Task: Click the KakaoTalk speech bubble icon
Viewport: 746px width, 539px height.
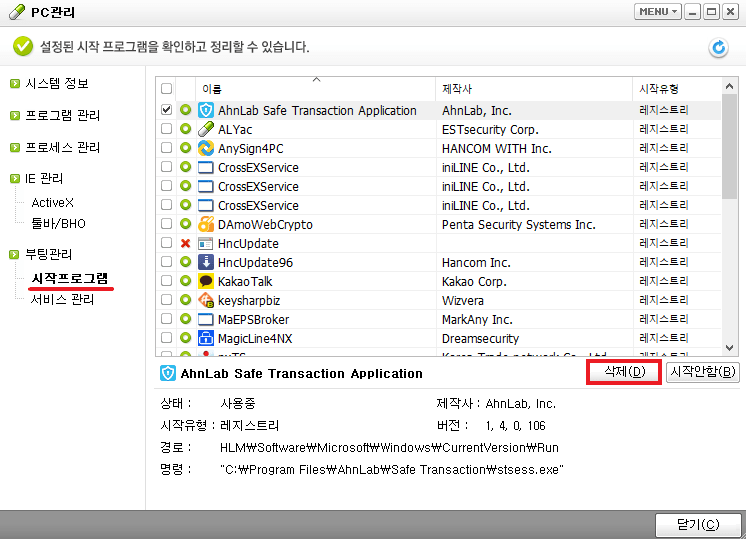Action: click(206, 282)
